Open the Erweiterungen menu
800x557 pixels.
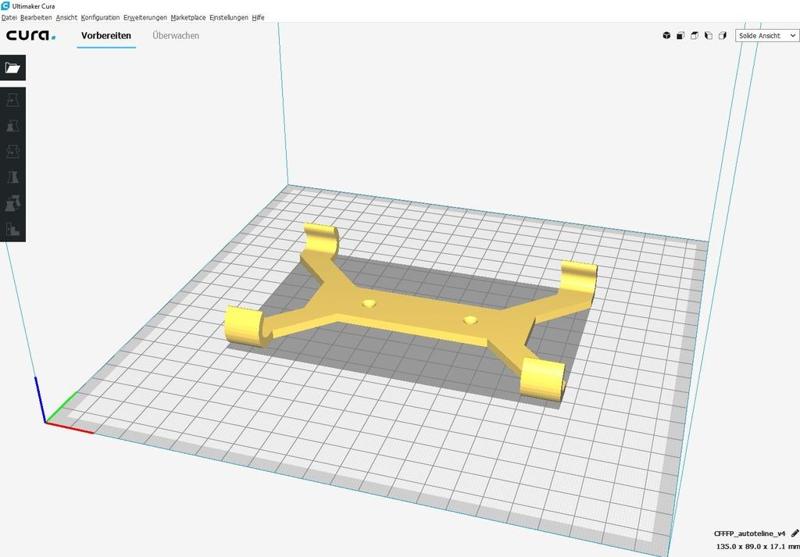(x=145, y=17)
